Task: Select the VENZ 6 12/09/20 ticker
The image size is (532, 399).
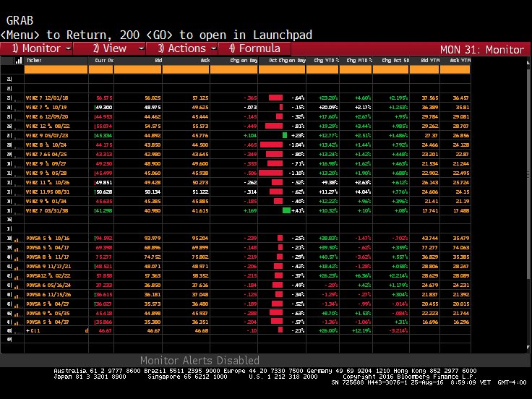Action: tap(47, 116)
